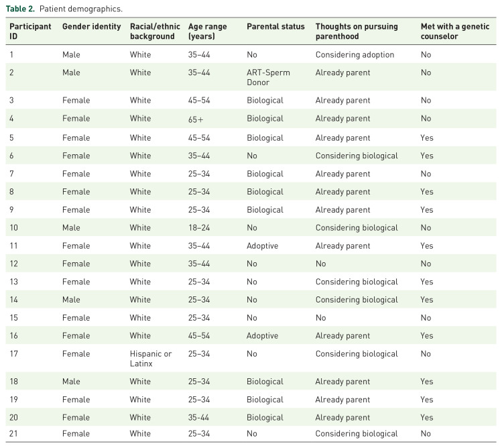
Task: Select 'Adoptive' status for participant 16
Action: tap(262, 336)
